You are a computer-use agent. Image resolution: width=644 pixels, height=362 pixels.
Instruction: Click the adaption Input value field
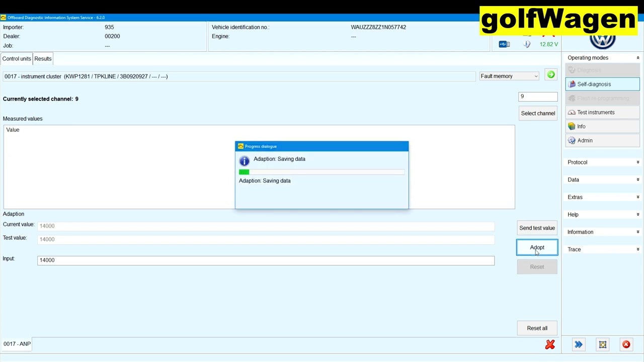266,260
